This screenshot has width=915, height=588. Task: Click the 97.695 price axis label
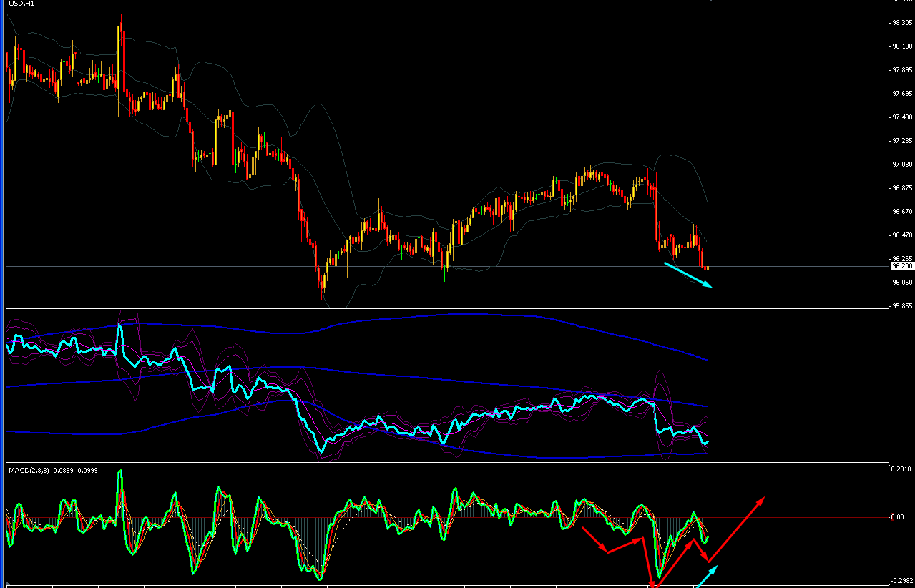[x=901, y=94]
